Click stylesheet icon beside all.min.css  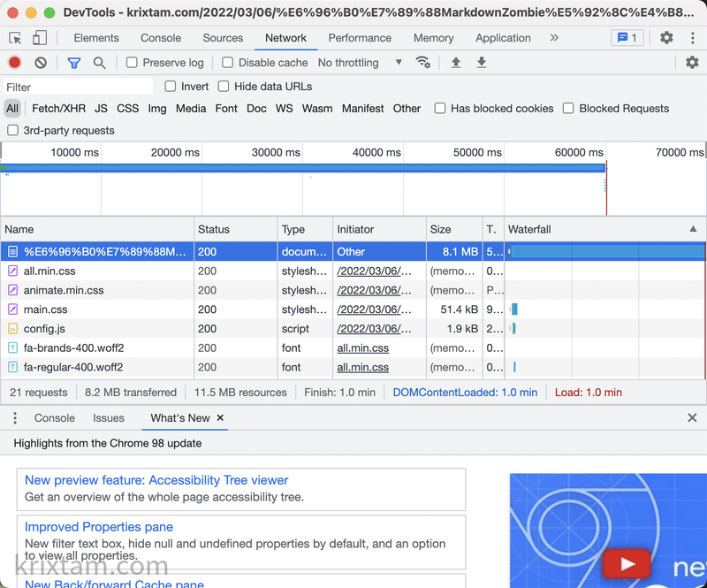click(x=13, y=271)
